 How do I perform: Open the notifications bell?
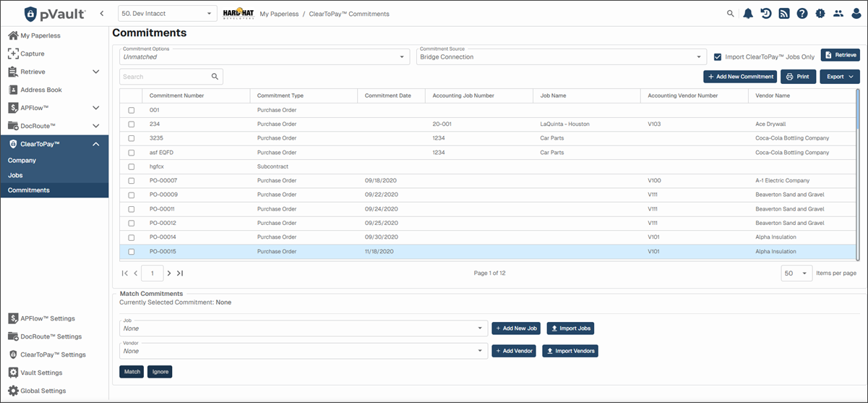click(748, 14)
